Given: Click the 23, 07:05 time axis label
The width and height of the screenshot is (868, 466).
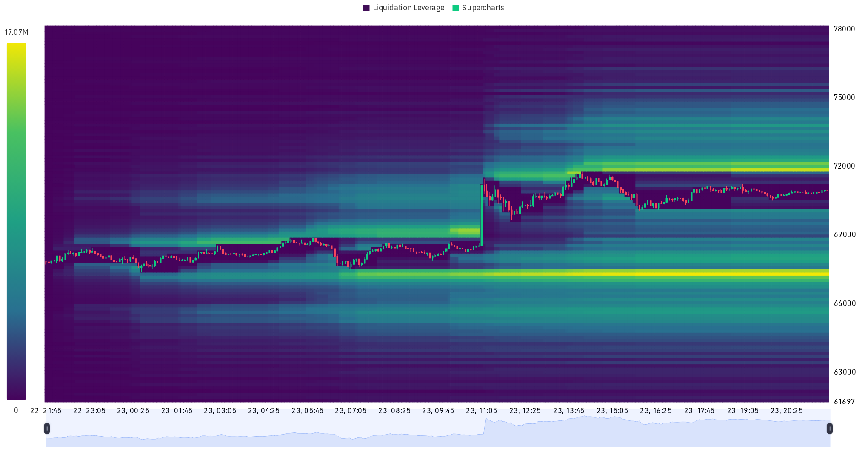Looking at the screenshot, I should pos(351,411).
